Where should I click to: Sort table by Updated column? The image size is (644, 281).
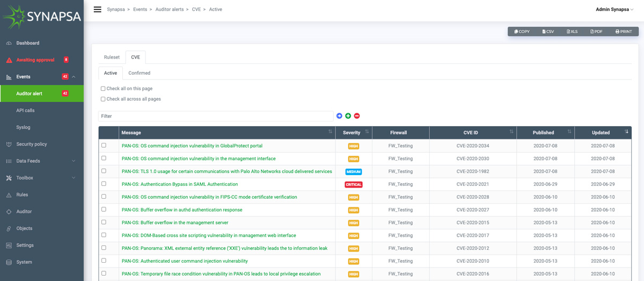click(603, 133)
